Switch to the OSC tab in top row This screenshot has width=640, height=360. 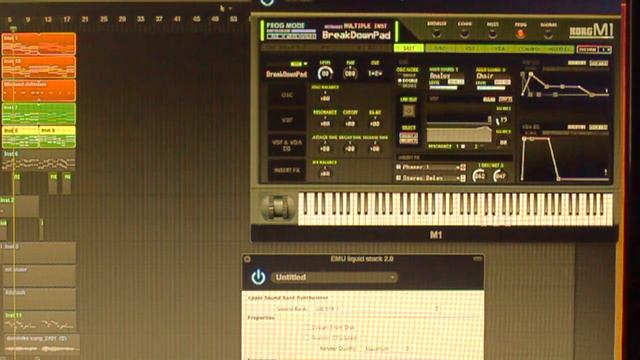tap(439, 49)
